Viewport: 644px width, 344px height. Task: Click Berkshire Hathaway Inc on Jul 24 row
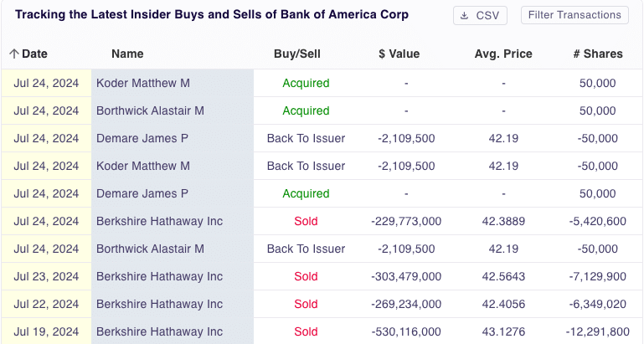click(x=159, y=221)
